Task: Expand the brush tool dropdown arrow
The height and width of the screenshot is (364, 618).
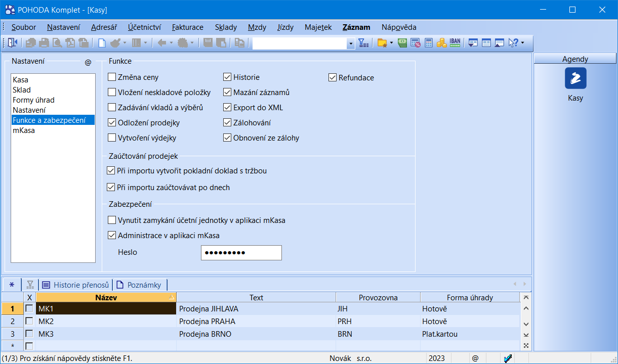Action: [125, 43]
